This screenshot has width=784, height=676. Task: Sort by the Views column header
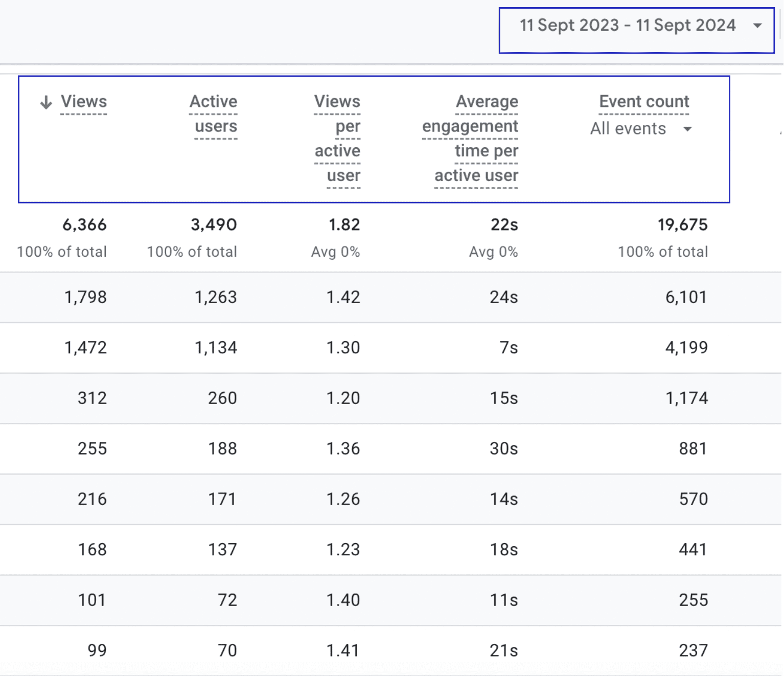[84, 101]
